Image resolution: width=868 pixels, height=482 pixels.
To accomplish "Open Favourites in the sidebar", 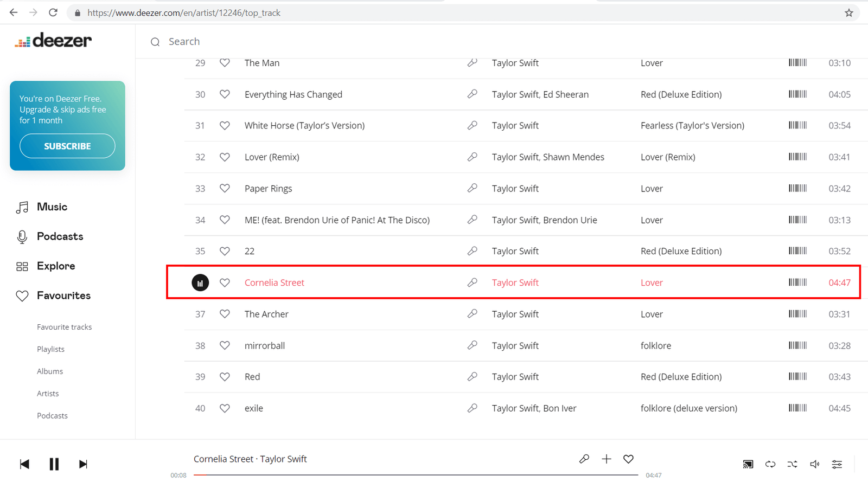I will click(x=63, y=295).
